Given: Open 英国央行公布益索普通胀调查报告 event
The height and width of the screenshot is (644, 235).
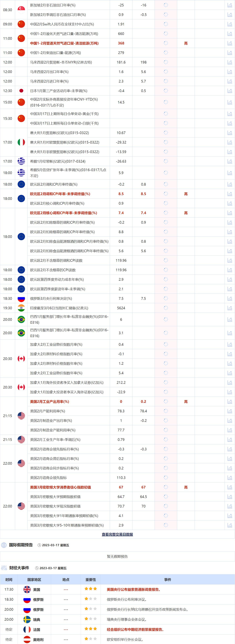Looking at the screenshot, I should click(133, 590).
